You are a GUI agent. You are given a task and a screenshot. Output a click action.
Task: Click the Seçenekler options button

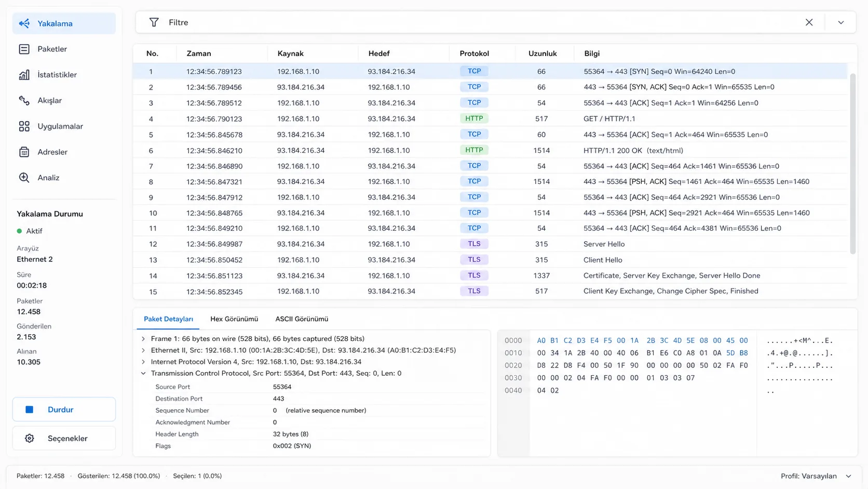pos(64,438)
